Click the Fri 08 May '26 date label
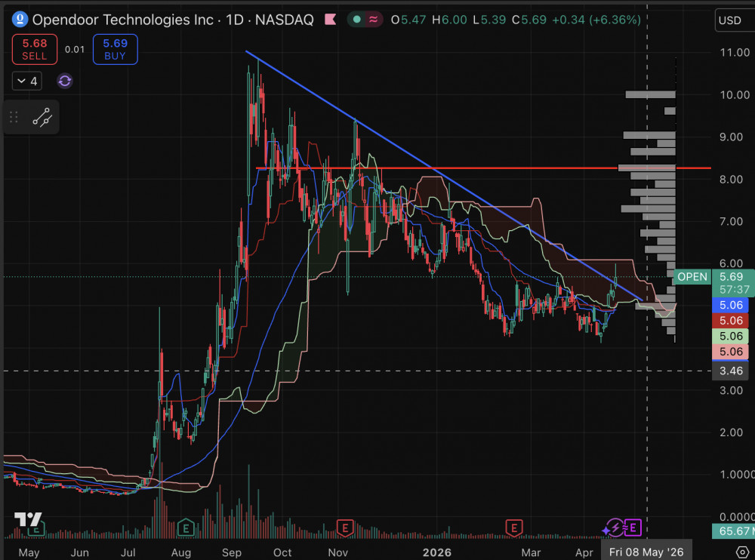The height and width of the screenshot is (560, 755). point(646,552)
